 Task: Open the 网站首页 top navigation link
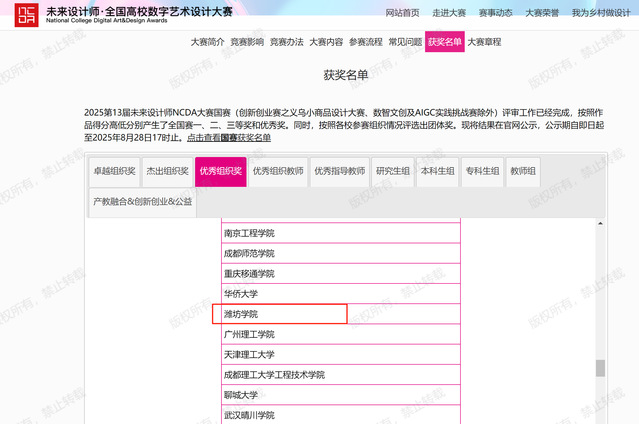[x=402, y=13]
